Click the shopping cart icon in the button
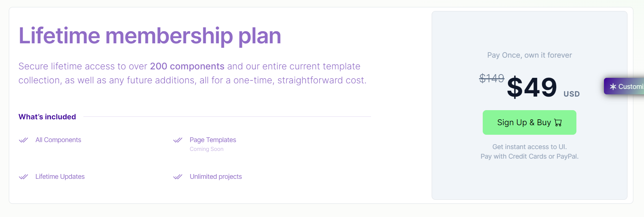This screenshot has height=217, width=644. tap(558, 123)
